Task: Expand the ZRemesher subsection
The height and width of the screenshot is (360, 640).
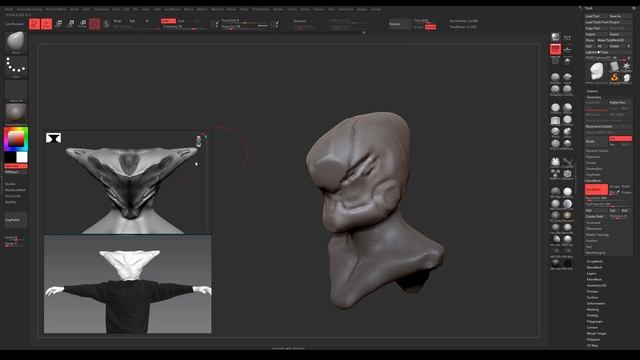Action: (593, 229)
